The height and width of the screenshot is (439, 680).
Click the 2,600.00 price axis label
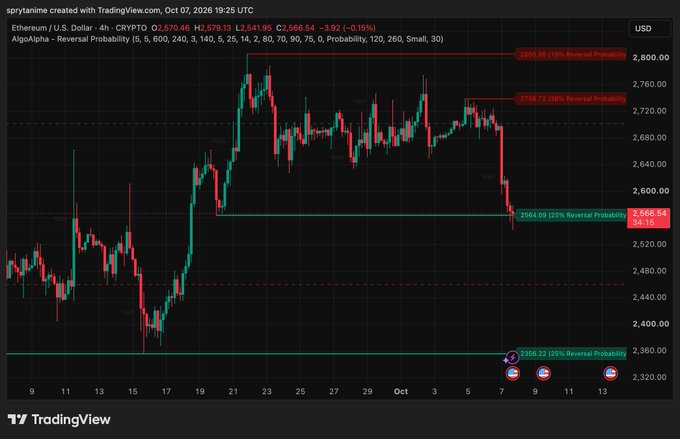(x=651, y=191)
